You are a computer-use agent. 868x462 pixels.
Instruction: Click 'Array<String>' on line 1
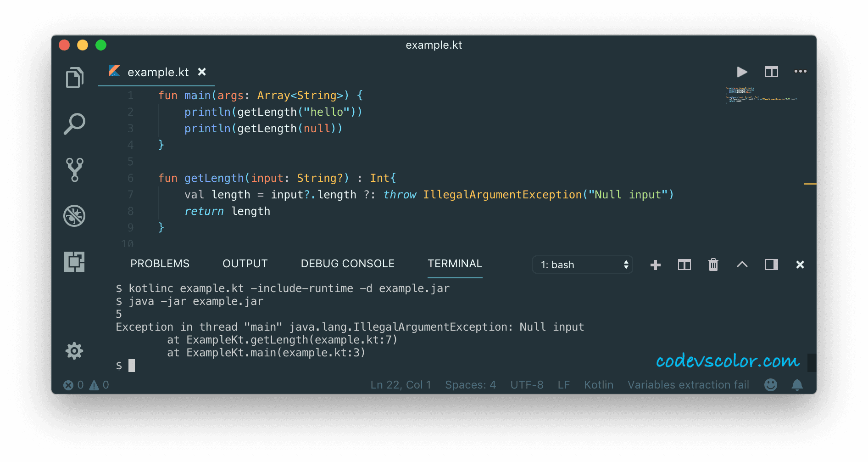coord(300,96)
